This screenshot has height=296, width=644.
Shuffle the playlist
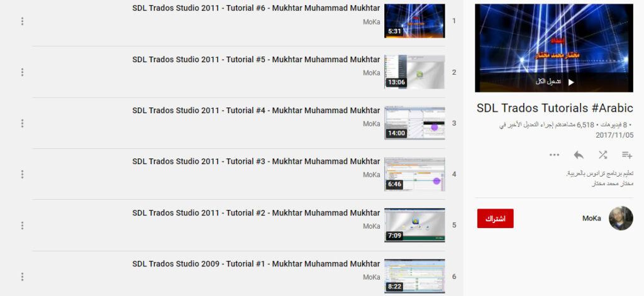coord(602,155)
